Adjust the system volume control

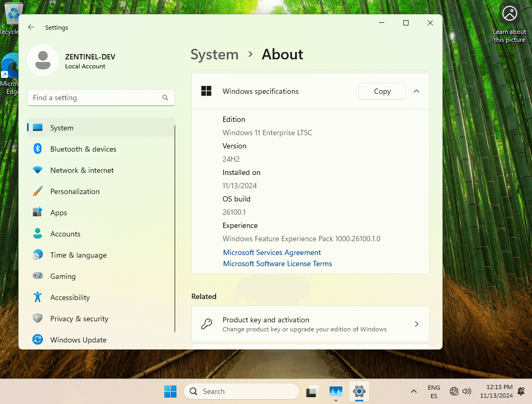(467, 391)
